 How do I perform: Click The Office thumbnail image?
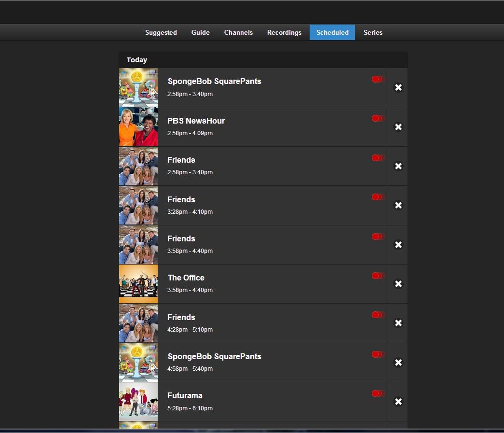tap(138, 284)
